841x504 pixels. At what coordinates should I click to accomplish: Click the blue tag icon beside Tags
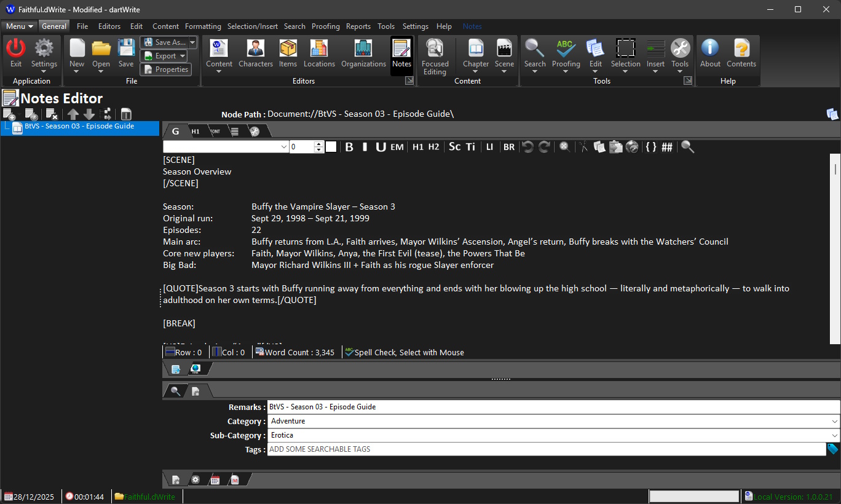[x=833, y=449]
